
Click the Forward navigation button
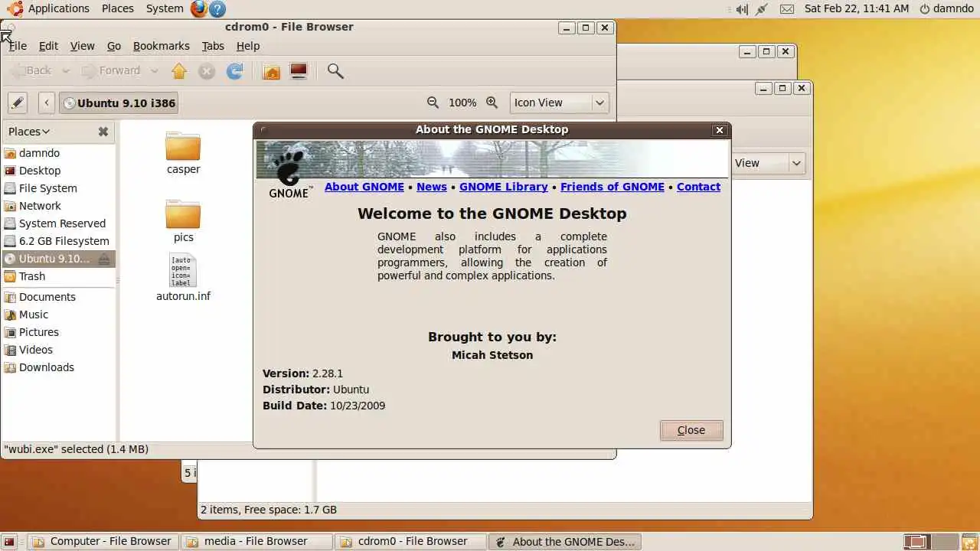pyautogui.click(x=112, y=71)
